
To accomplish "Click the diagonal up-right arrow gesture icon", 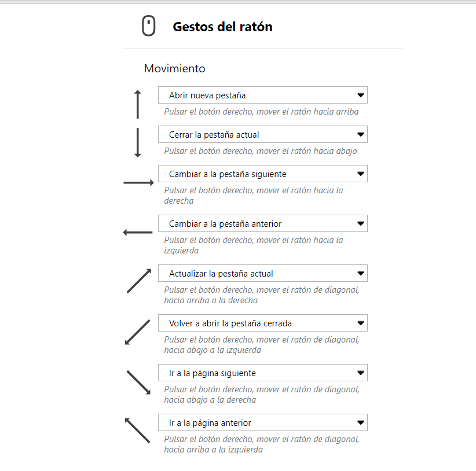I will click(x=139, y=281).
